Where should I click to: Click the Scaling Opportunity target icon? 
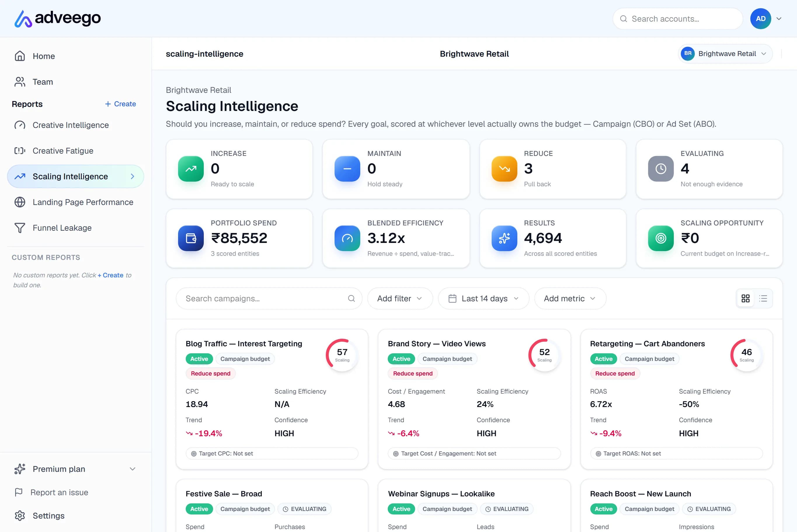(x=660, y=238)
